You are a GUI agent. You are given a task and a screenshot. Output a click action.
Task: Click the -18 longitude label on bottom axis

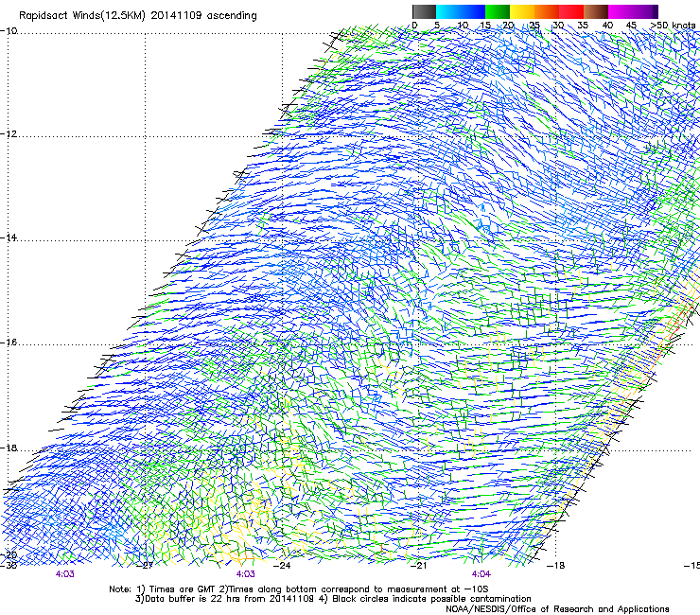(x=556, y=566)
